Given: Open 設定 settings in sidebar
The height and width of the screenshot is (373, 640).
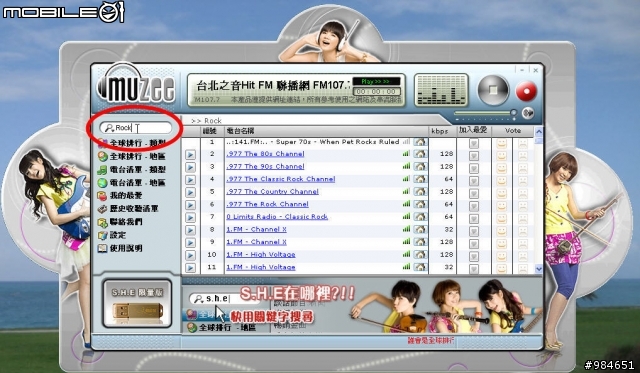Looking at the screenshot, I should [112, 235].
